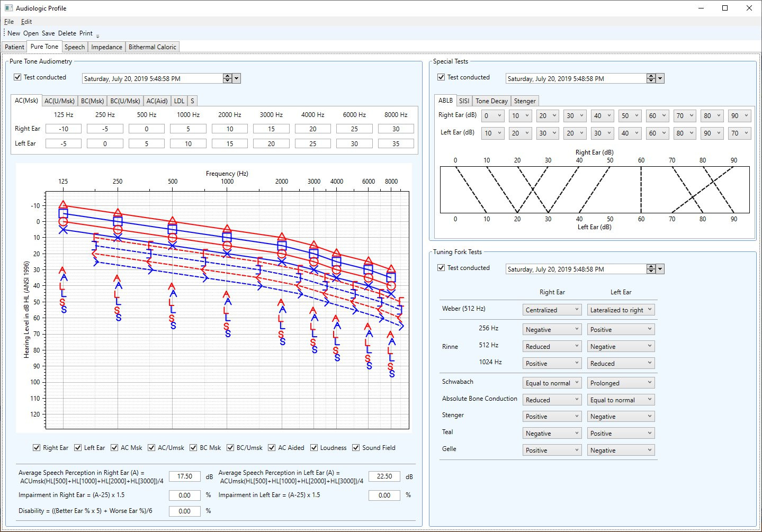This screenshot has width=762, height=532.
Task: Switch to the BC(Msk) audiometry tab
Action: tap(93, 101)
